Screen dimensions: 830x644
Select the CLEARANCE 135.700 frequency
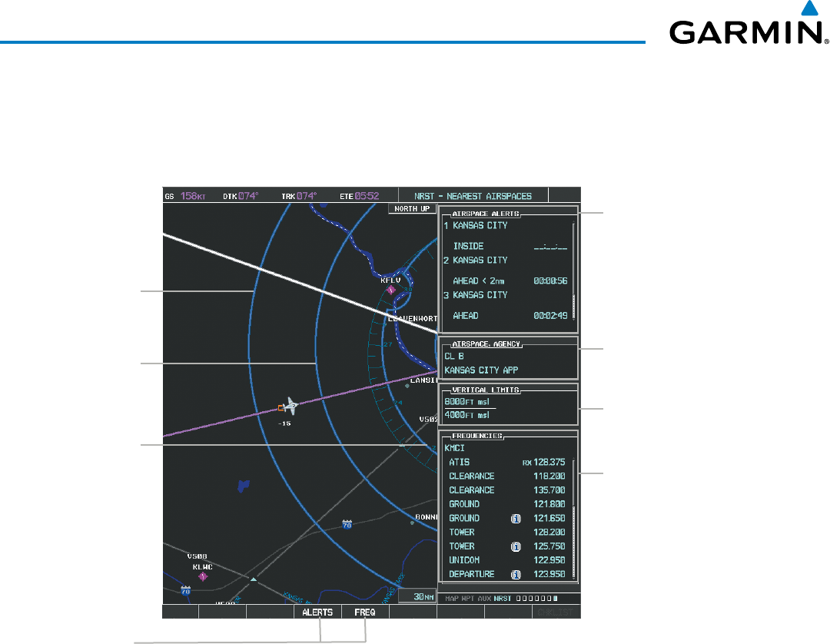[506, 490]
